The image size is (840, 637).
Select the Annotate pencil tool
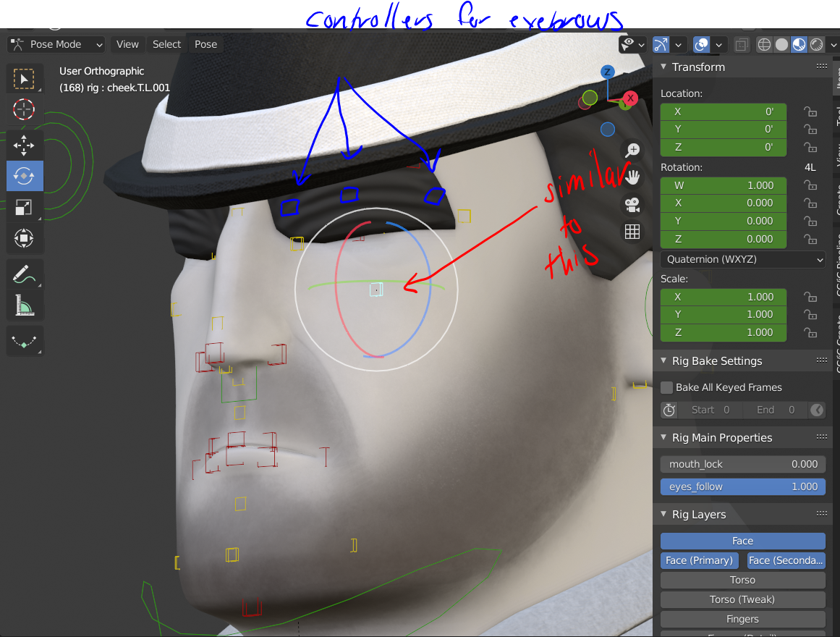[x=24, y=274]
